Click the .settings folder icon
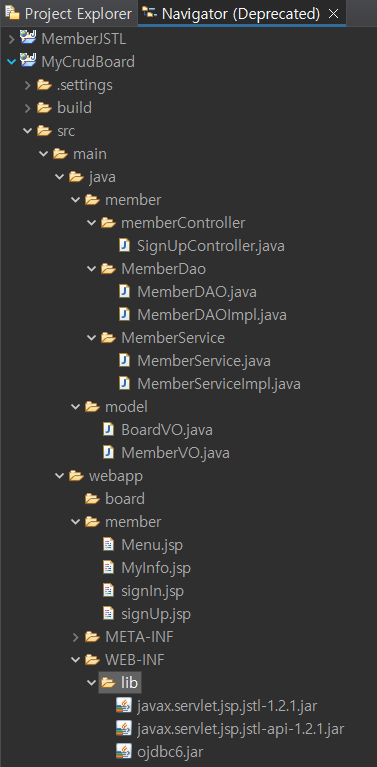This screenshot has height=767, width=377. point(44,85)
